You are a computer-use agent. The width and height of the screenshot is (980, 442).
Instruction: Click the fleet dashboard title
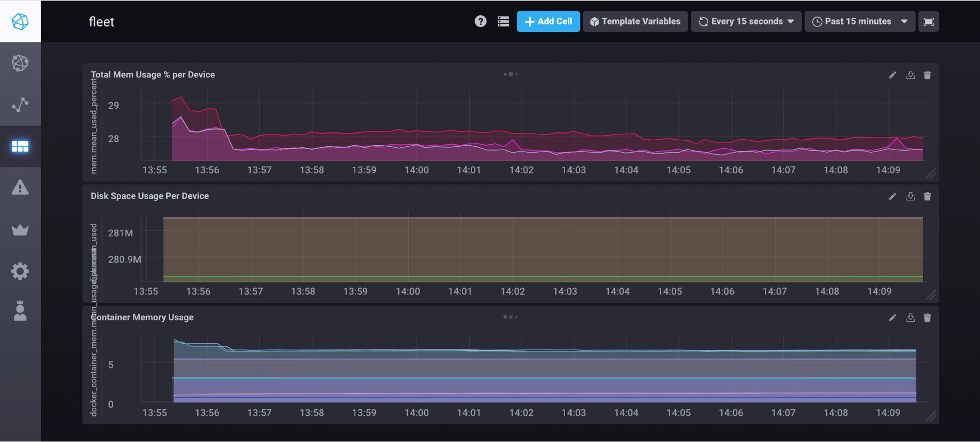(101, 22)
